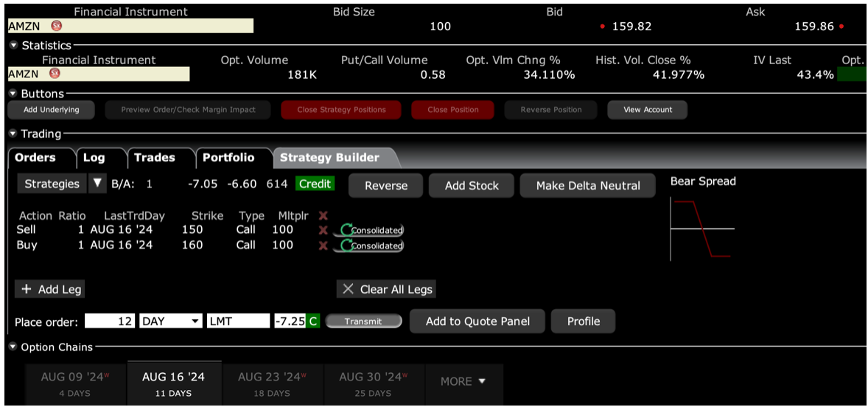Viewport: 868px width, 407px height.
Task: Select the AUG 23 '24 expiration tab
Action: point(271,383)
